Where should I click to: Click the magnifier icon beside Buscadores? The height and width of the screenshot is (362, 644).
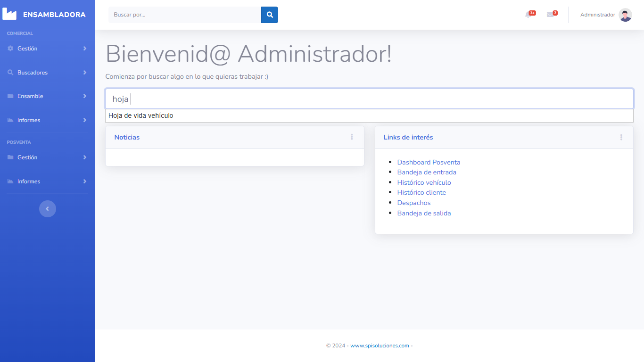[10, 73]
